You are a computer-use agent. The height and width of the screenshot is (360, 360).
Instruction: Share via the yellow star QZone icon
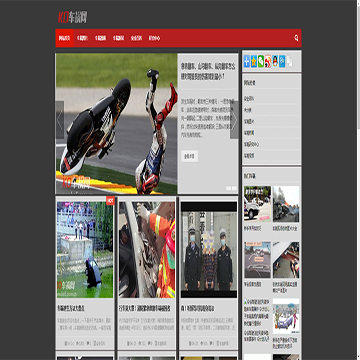[x=254, y=61]
